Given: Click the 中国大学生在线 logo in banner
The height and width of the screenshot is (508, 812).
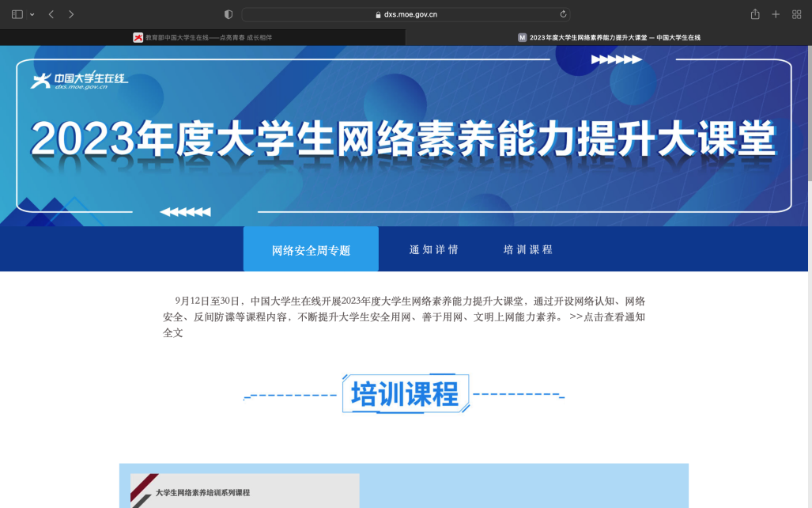Looking at the screenshot, I should pyautogui.click(x=79, y=80).
